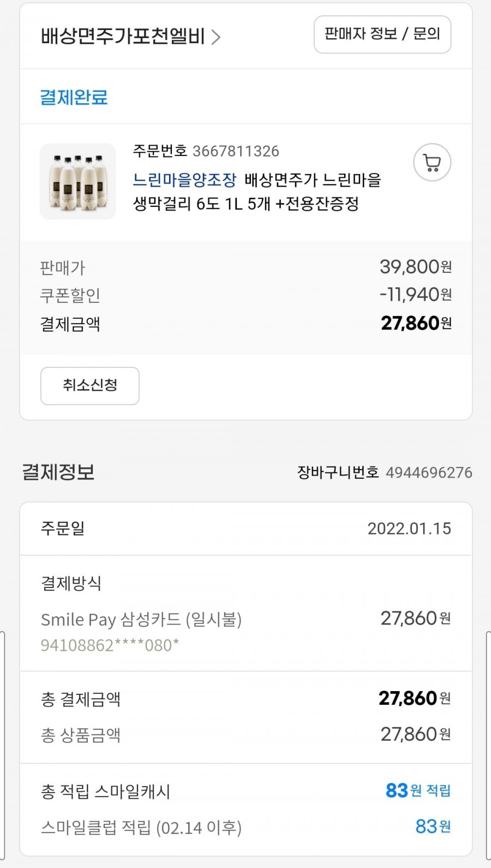
Task: Select cart number 4944696276
Action: tap(429, 472)
